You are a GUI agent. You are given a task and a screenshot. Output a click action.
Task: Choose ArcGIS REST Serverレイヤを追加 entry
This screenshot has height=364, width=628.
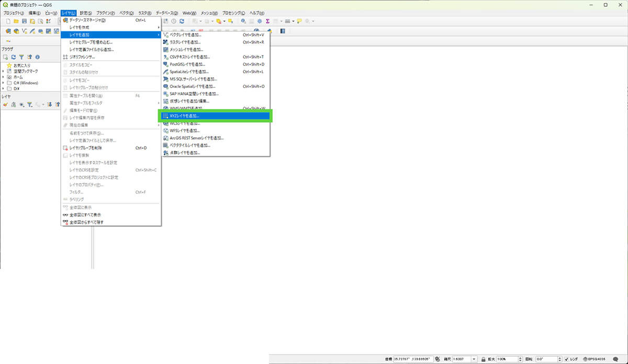pos(215,138)
